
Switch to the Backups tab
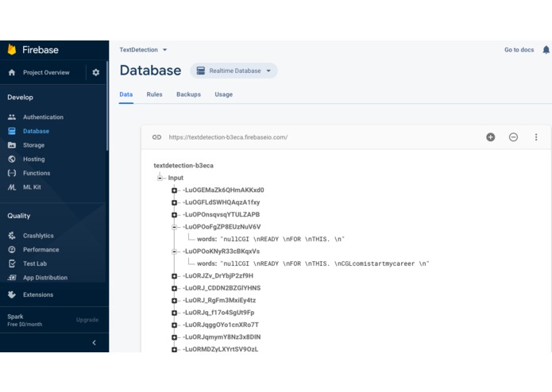188,94
